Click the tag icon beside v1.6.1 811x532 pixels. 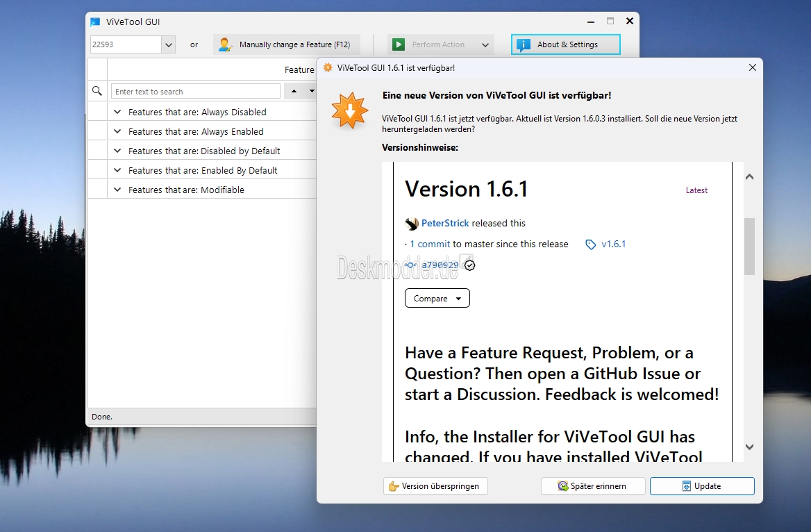[590, 244]
